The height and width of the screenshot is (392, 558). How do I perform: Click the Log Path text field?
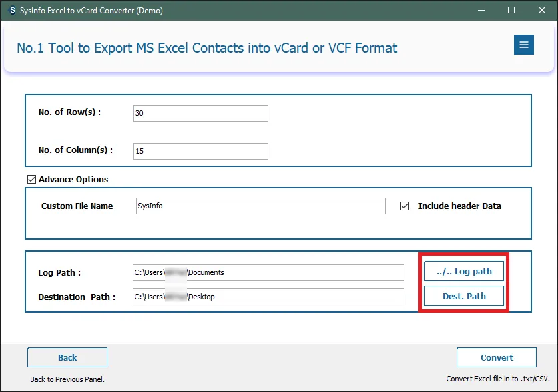coord(268,272)
